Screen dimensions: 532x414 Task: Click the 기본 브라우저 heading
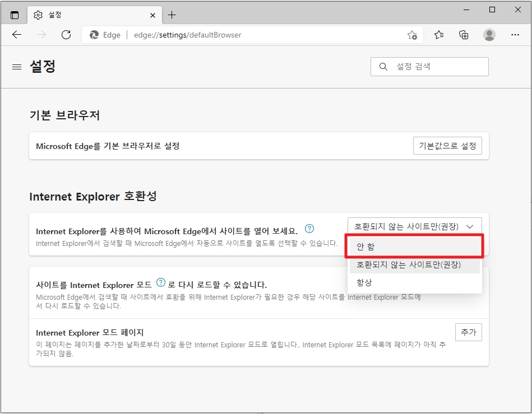click(x=64, y=115)
